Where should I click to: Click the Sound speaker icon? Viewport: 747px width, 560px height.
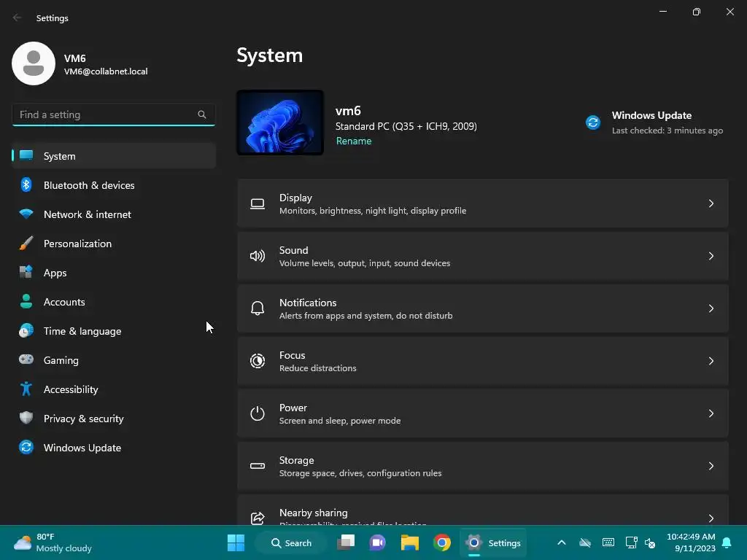pos(258,256)
